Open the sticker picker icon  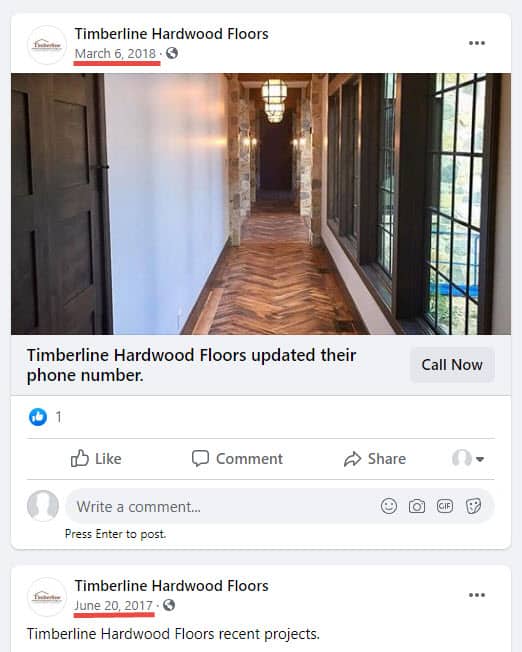point(473,506)
